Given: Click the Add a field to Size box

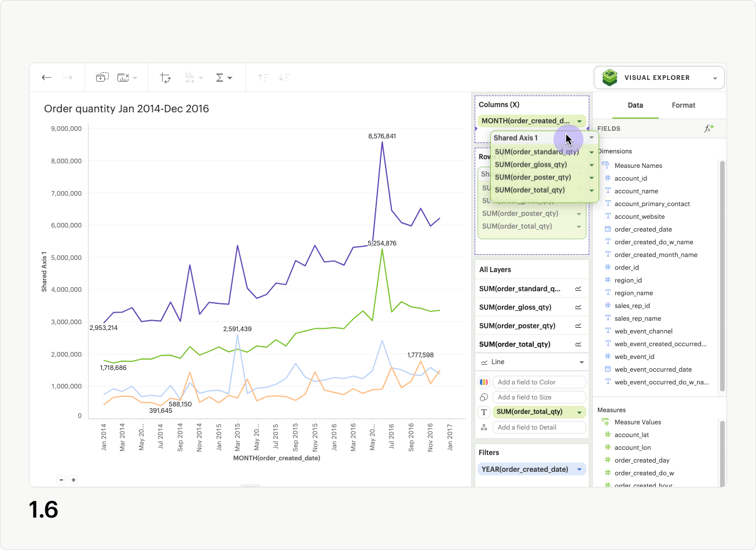Looking at the screenshot, I should click(x=539, y=397).
